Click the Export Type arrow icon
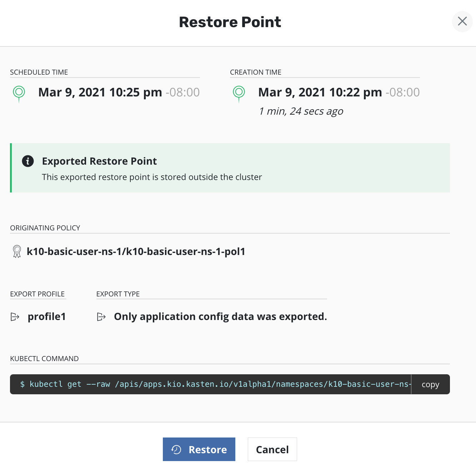Screen dimensions: 476x465 click(x=101, y=317)
